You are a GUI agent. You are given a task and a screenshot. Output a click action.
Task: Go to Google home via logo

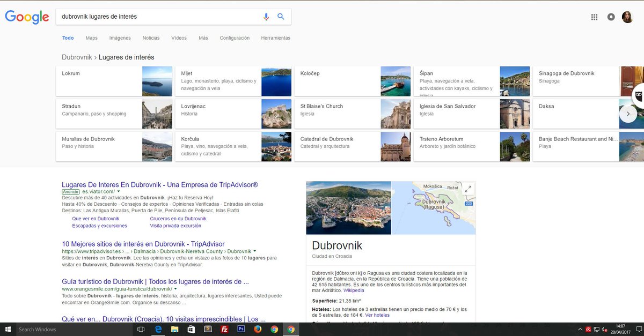pos(27,17)
